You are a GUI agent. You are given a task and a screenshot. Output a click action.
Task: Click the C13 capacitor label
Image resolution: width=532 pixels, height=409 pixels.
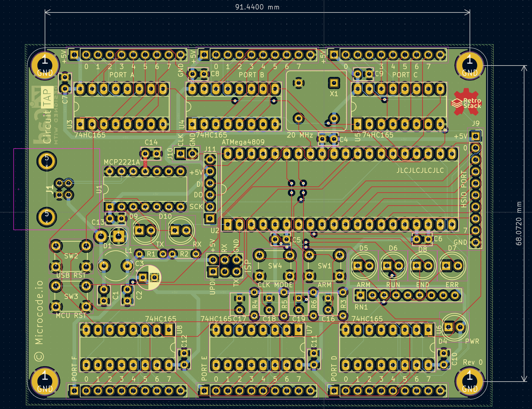(98, 222)
